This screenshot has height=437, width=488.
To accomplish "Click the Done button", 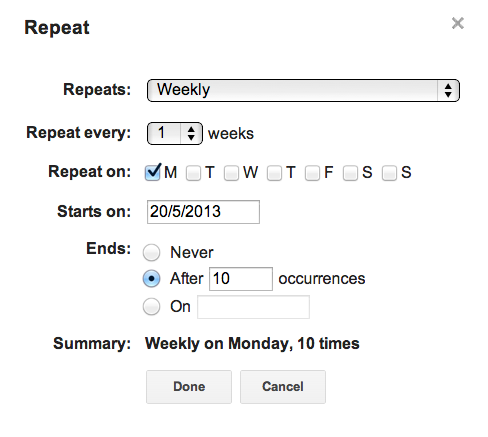I will [189, 387].
